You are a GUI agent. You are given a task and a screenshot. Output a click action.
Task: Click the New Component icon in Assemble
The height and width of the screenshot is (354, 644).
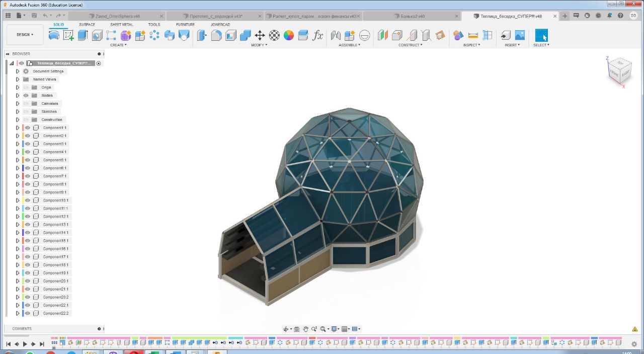point(350,35)
